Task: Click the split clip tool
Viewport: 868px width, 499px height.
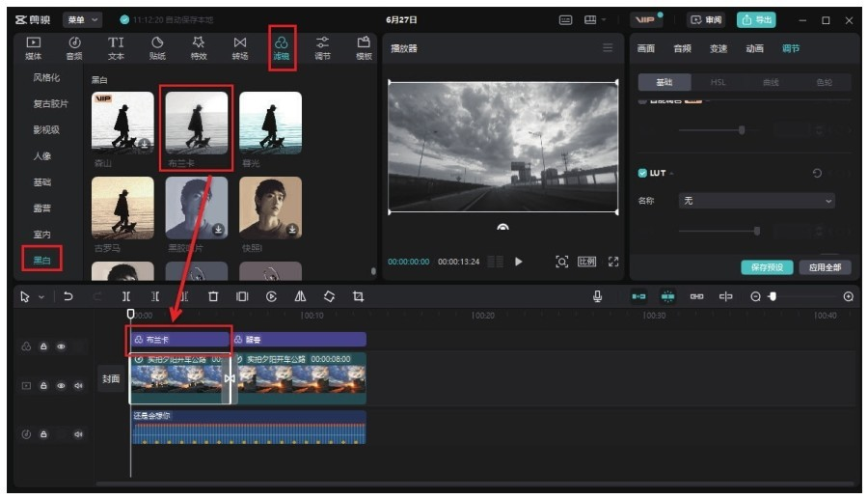Action: [x=126, y=296]
